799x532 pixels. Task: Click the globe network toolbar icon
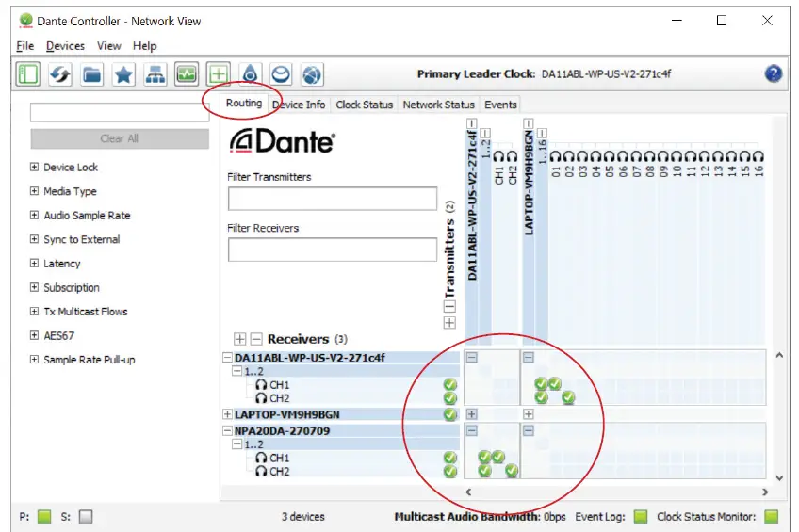click(312, 74)
